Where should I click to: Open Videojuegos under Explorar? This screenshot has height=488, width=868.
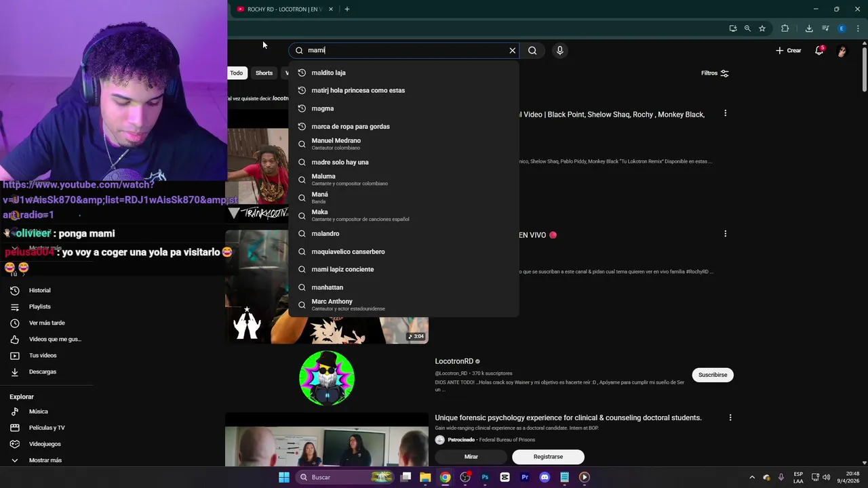[x=44, y=444]
